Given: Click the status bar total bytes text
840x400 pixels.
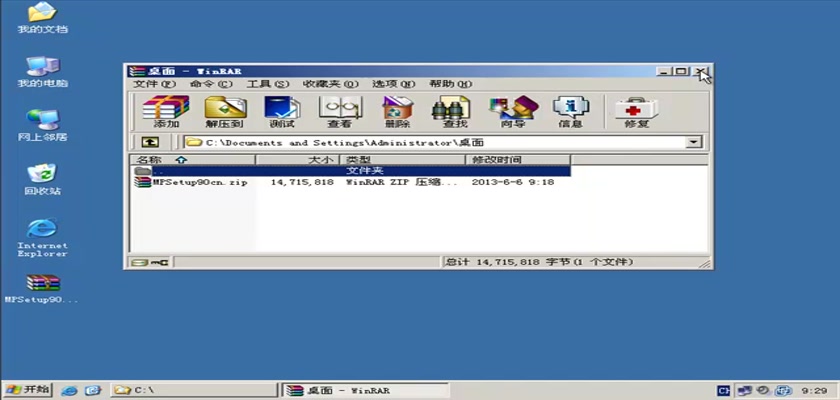Looking at the screenshot, I should click(x=539, y=262).
